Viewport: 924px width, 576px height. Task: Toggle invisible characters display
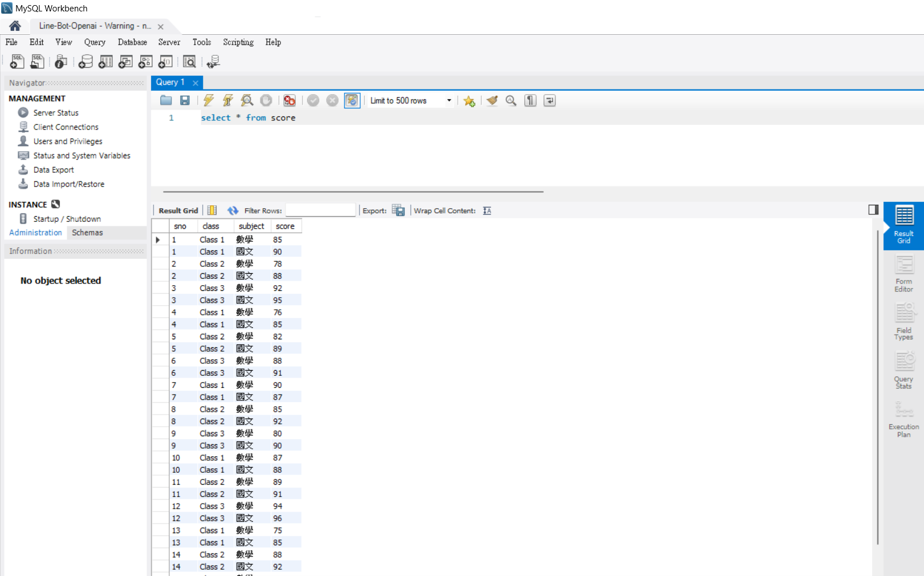pos(531,100)
